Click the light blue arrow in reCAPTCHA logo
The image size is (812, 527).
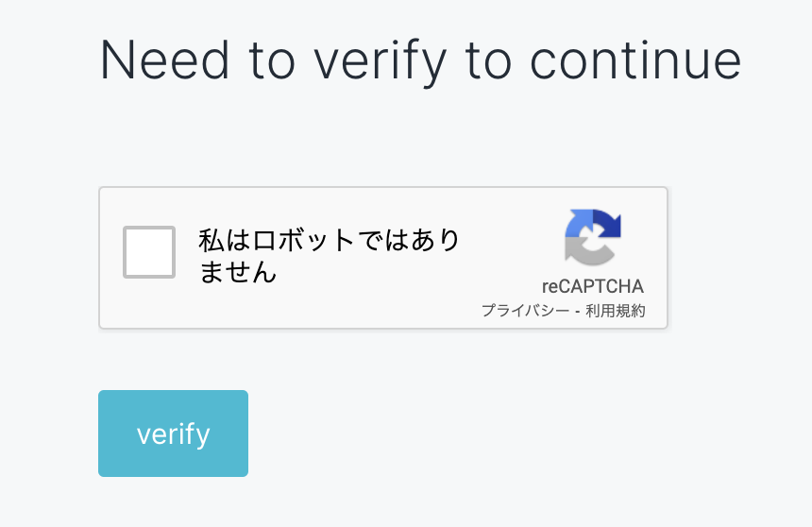click(x=577, y=222)
